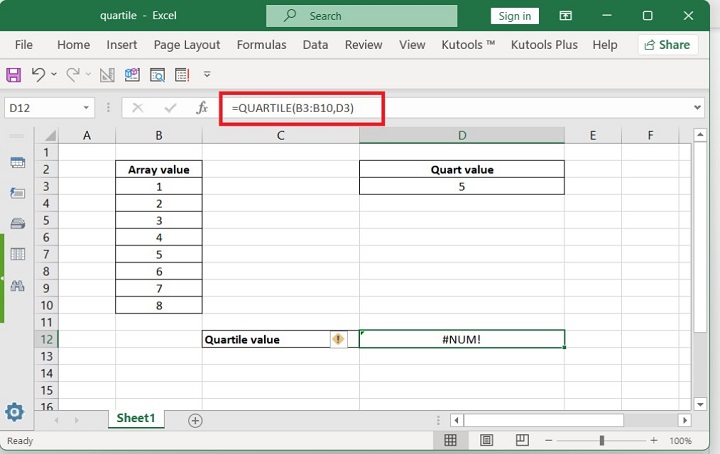Add a new sheet with plus icon

[195, 420]
